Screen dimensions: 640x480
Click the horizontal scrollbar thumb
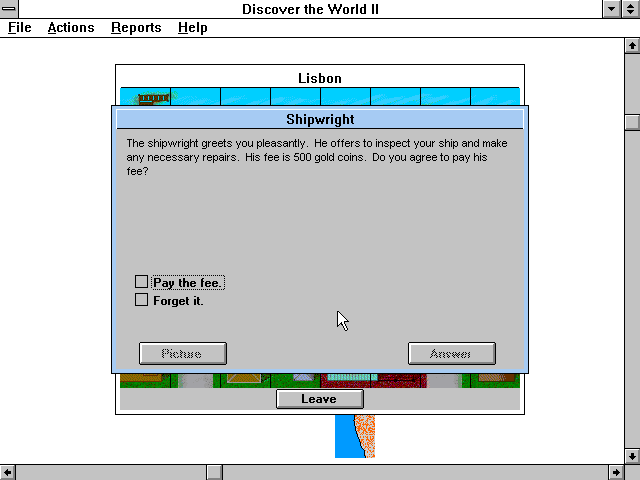[214, 473]
